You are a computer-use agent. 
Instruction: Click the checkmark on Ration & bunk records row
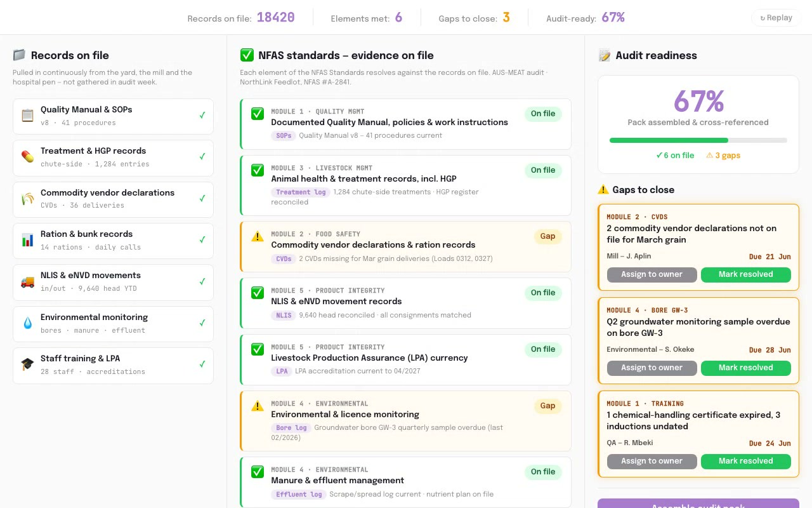tap(202, 240)
